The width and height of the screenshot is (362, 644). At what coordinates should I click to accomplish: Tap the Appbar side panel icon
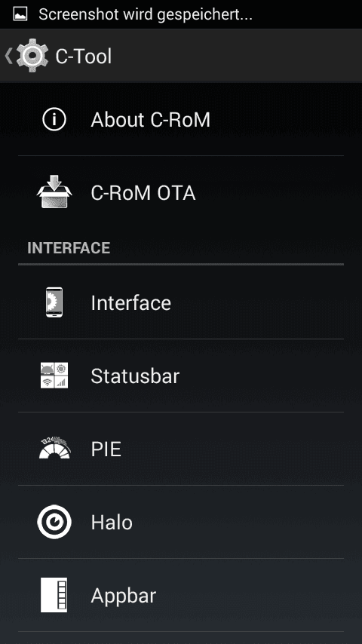click(54, 595)
